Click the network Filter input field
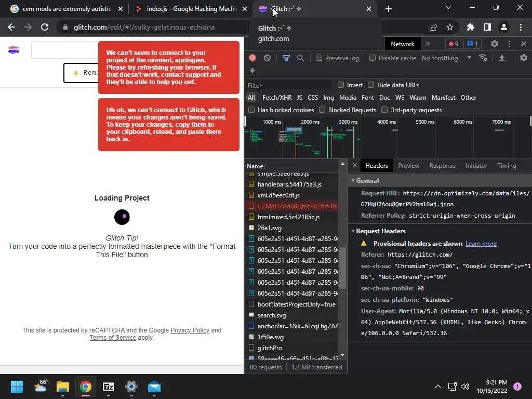532x399 pixels. click(x=289, y=85)
